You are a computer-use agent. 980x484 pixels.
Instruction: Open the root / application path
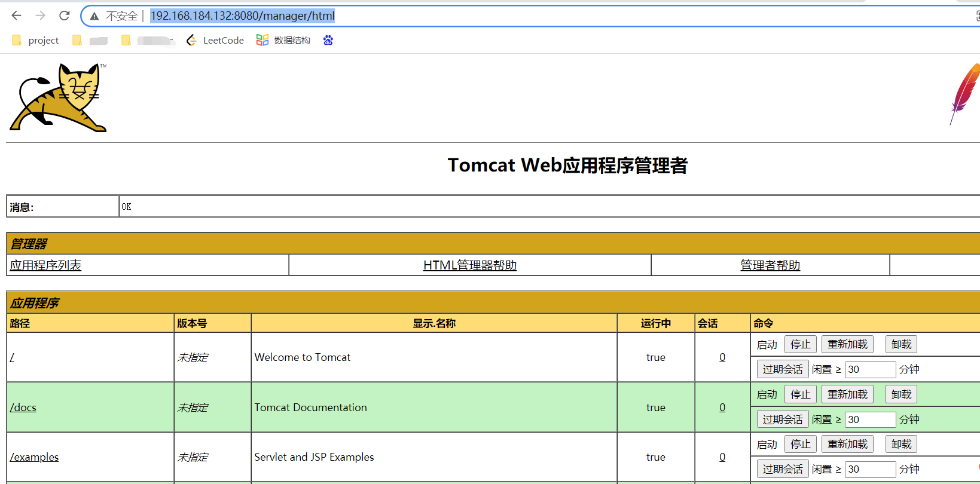click(12, 357)
